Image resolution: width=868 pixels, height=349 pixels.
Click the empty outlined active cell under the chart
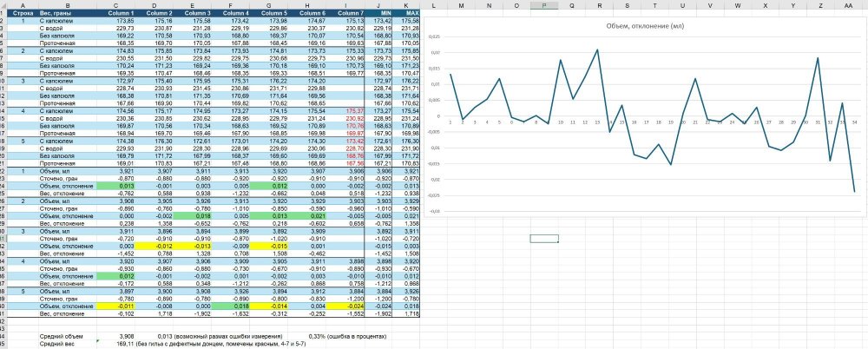pyautogui.click(x=543, y=239)
